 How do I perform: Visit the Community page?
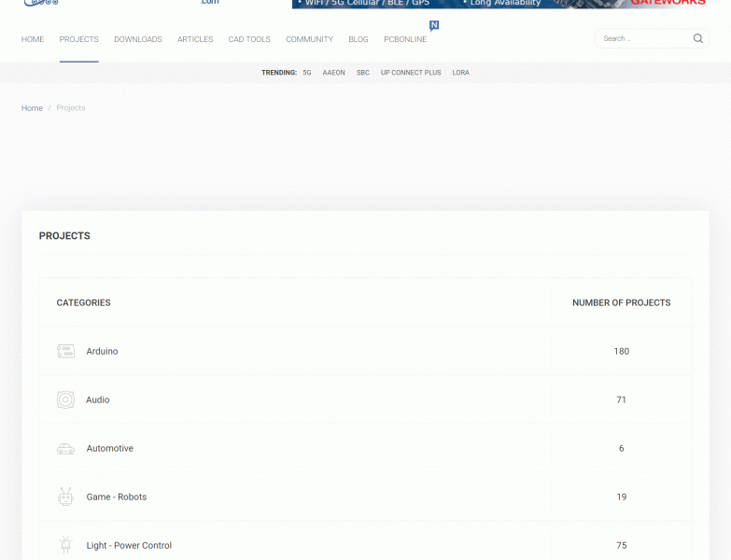pyautogui.click(x=309, y=39)
